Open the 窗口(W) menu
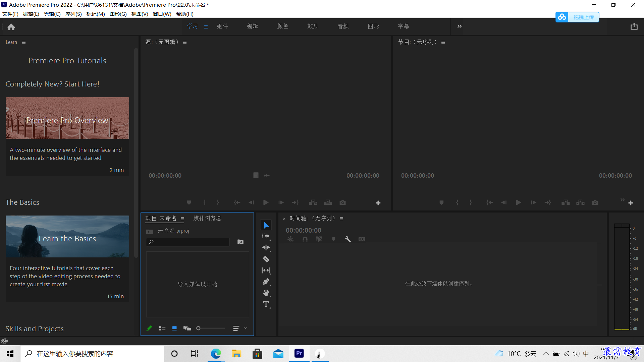 coord(162,14)
